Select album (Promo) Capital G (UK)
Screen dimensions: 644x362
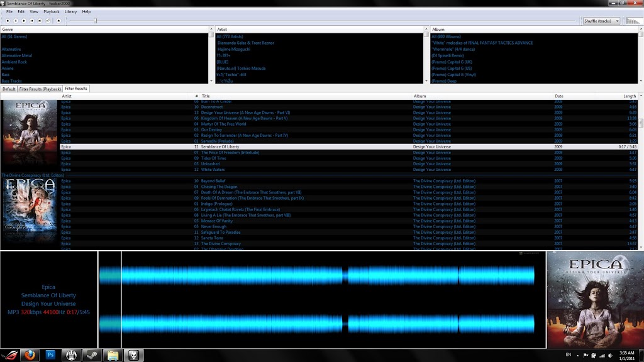[452, 62]
